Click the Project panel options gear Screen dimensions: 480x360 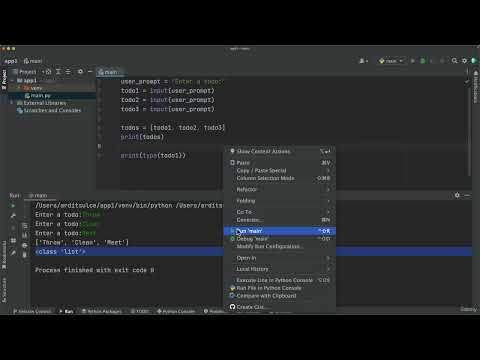pyautogui.click(x=80, y=72)
